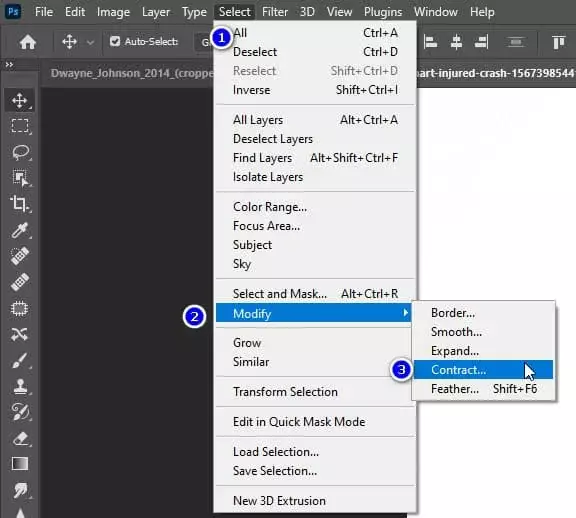Viewport: 576px width, 518px height.
Task: Choose Deselect menu entry
Action: (x=315, y=52)
